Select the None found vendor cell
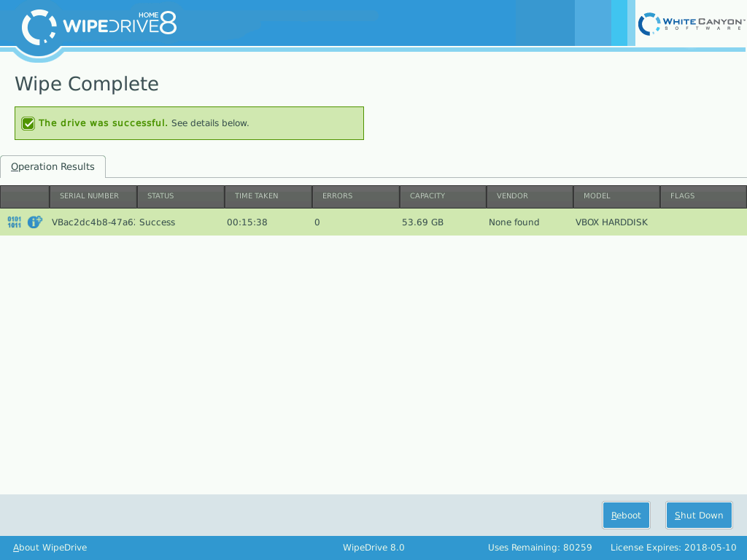Image resolution: width=747 pixels, height=560 pixels. click(x=530, y=222)
